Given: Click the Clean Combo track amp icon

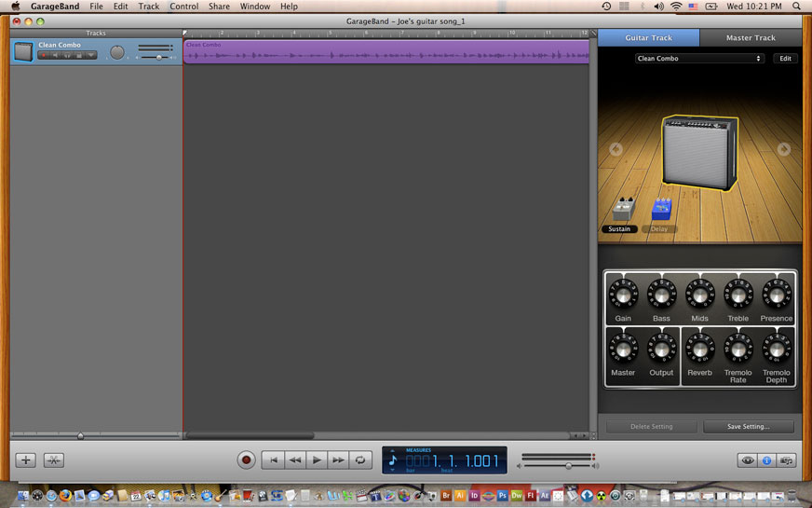Looking at the screenshot, I should 23,52.
